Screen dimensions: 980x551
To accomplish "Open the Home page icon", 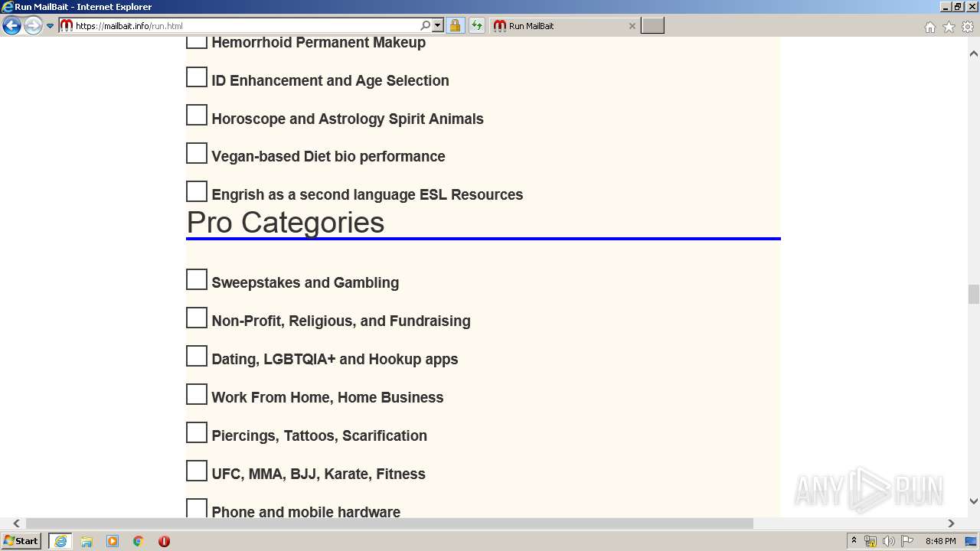I will click(x=929, y=27).
